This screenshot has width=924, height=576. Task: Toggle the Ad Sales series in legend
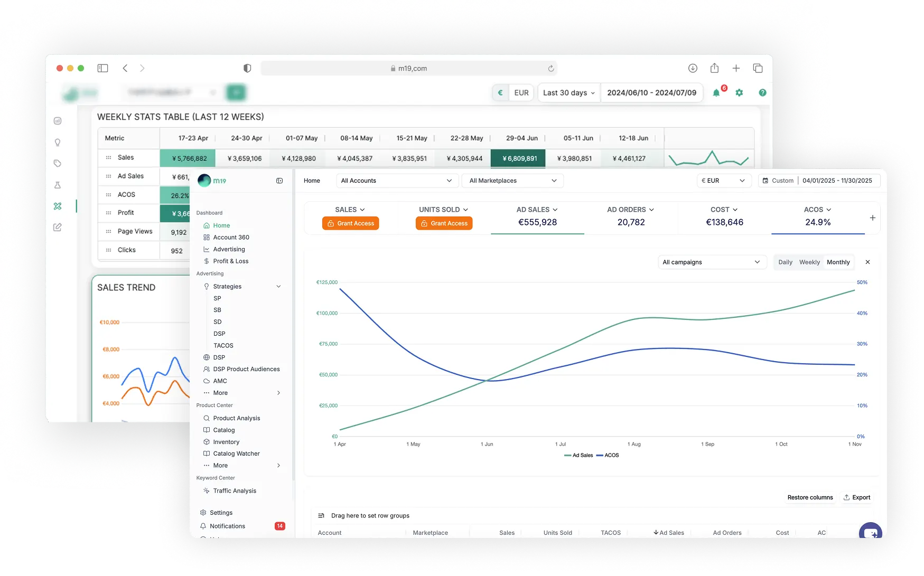(x=578, y=455)
